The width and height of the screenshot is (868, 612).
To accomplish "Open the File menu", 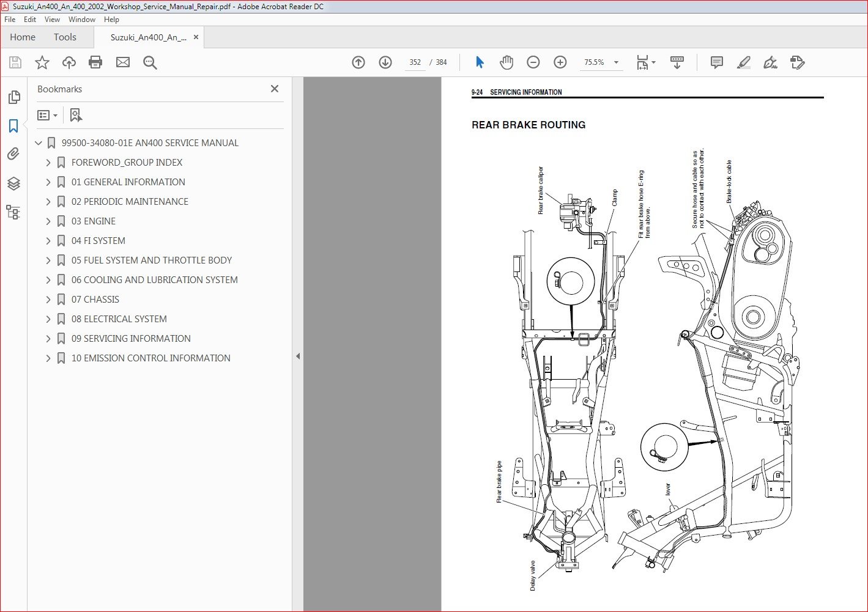I will [x=10, y=20].
